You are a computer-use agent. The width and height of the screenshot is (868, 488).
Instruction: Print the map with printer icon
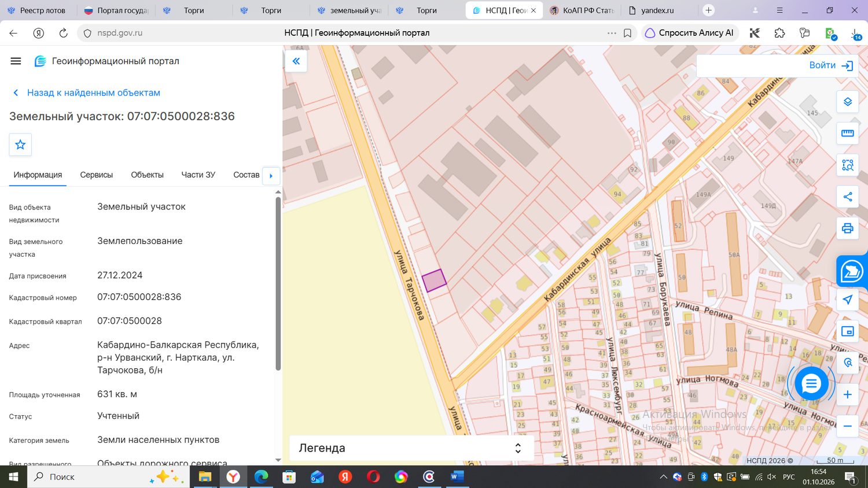(x=848, y=228)
